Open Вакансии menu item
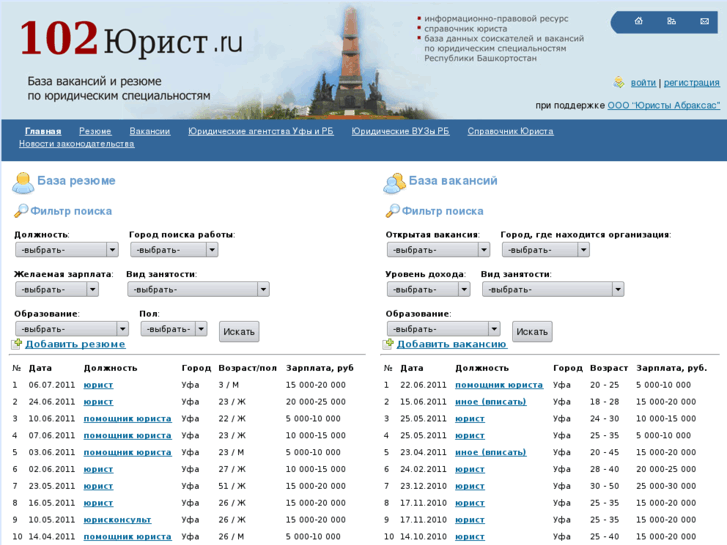 coord(150,131)
